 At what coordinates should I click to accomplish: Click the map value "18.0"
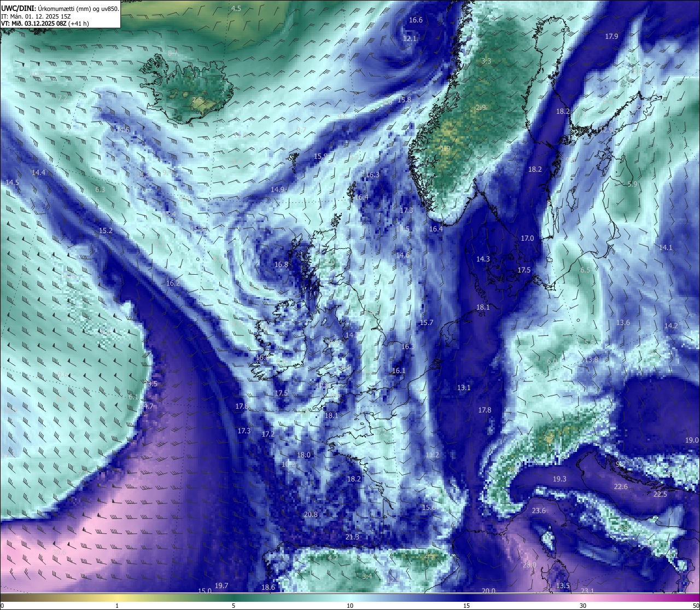point(304,455)
